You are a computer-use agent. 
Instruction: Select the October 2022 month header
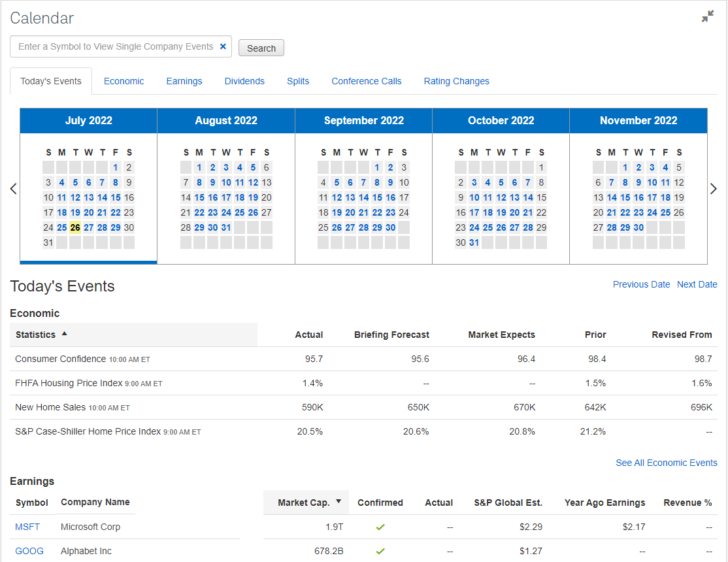[x=501, y=121]
